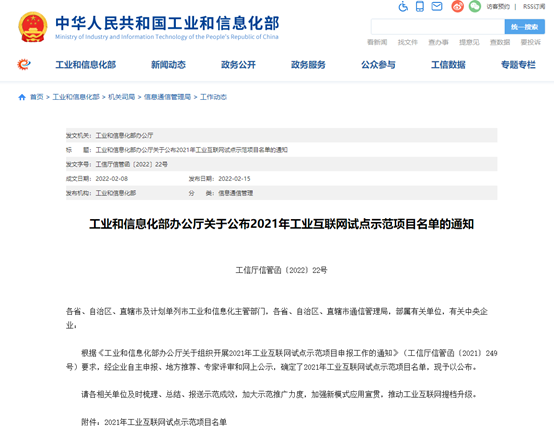Click the 工作动态 breadcrumb link
Screen dimensions: 554x434
pyautogui.click(x=213, y=97)
